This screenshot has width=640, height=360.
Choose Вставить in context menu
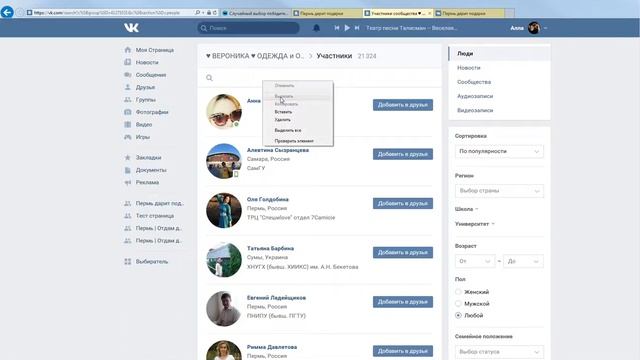[x=283, y=112]
